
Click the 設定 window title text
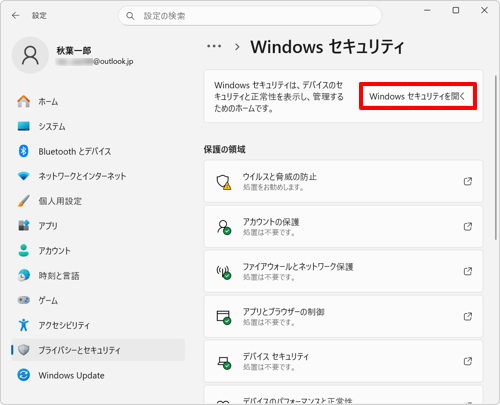(x=39, y=16)
